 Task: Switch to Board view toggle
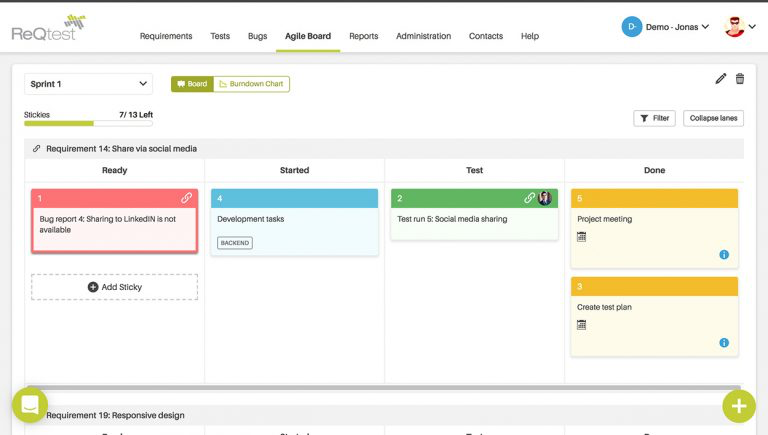point(192,84)
